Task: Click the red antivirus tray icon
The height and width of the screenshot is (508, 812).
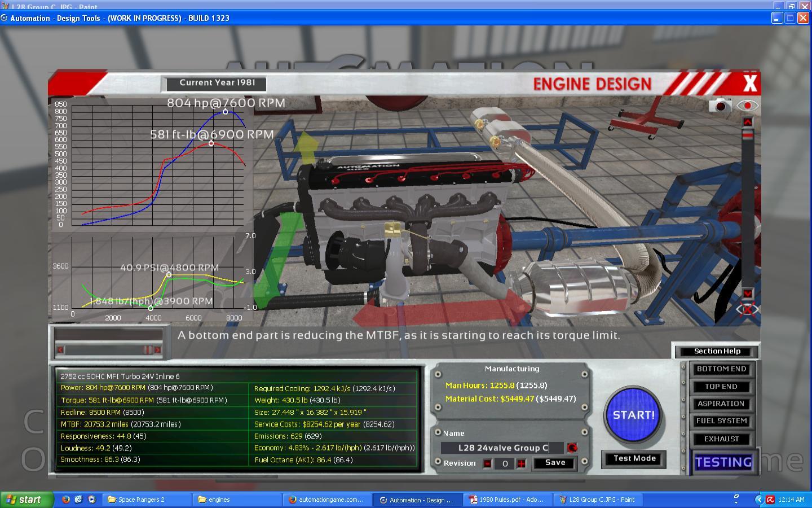Action: click(770, 500)
